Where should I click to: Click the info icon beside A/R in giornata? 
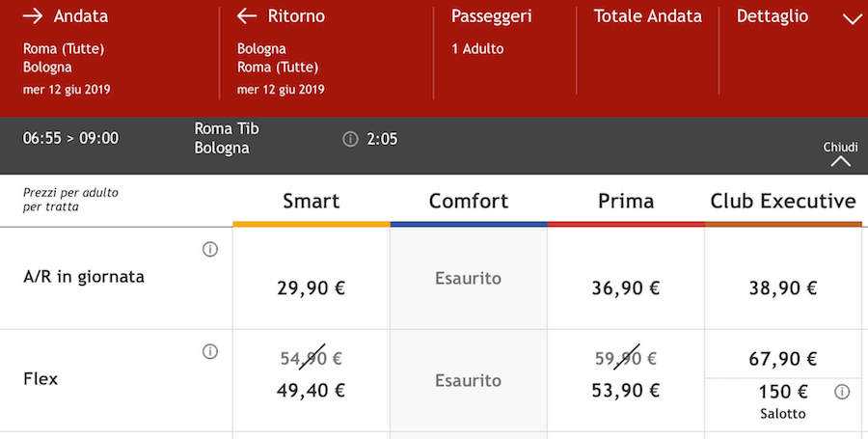coord(210,249)
